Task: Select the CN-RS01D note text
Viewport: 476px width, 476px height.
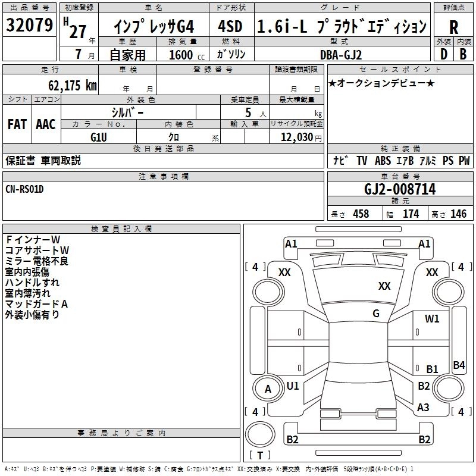Action: (24, 189)
